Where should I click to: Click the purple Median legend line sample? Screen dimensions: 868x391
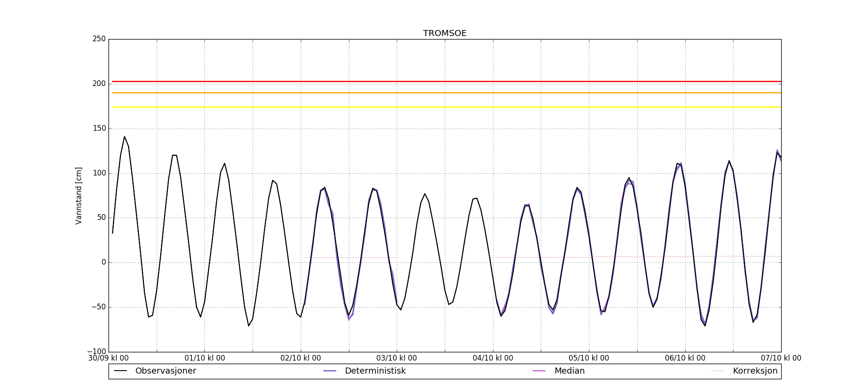tap(539, 371)
